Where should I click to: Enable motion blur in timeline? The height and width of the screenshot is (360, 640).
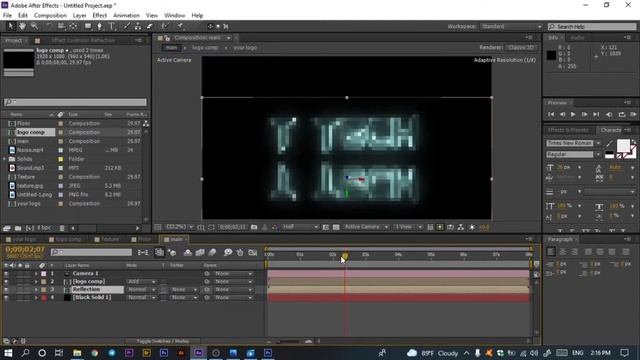(212, 253)
